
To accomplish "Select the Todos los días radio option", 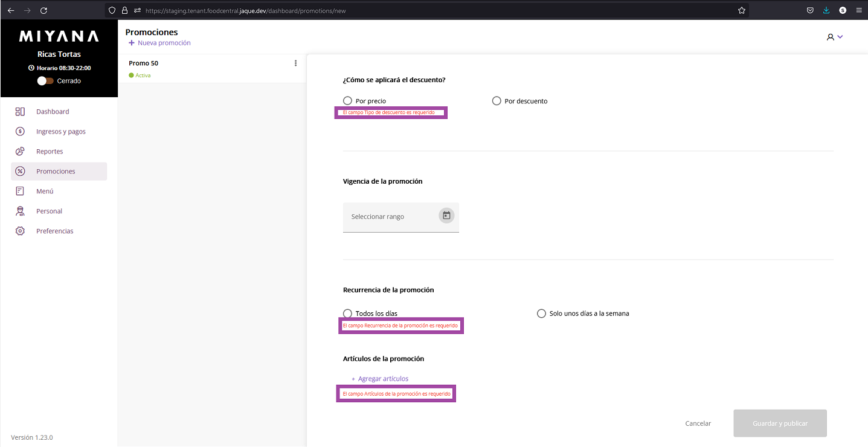I will coord(347,314).
